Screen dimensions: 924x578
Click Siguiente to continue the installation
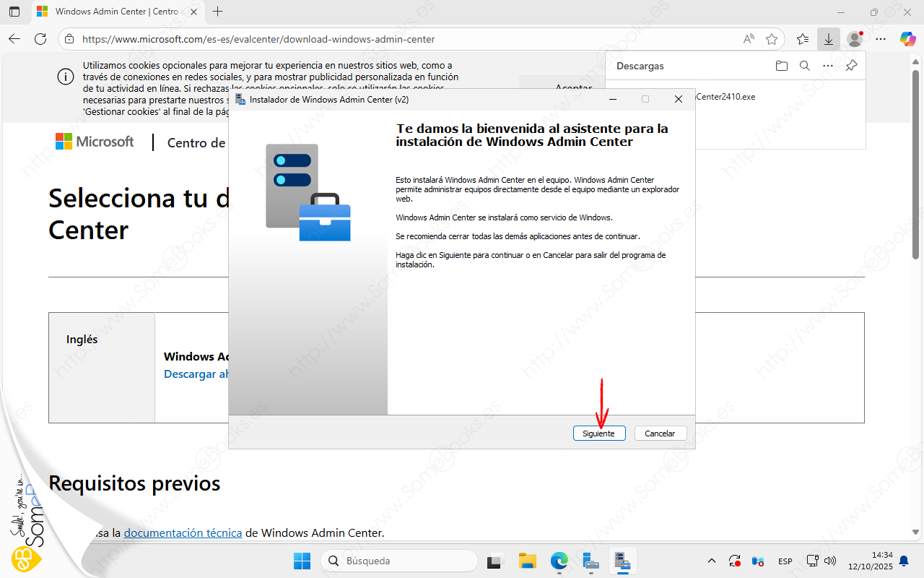tap(598, 433)
